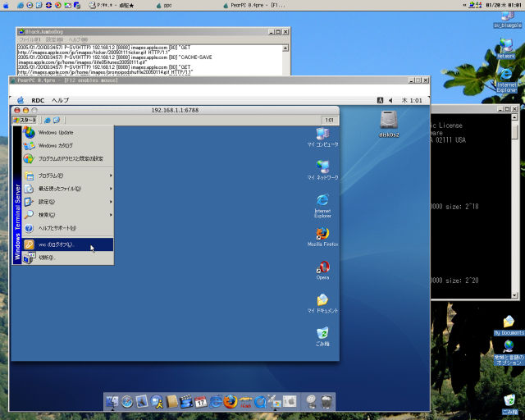The image size is (525, 420).
Task: Click scroll up arrow in black console window
Action: [x=514, y=116]
